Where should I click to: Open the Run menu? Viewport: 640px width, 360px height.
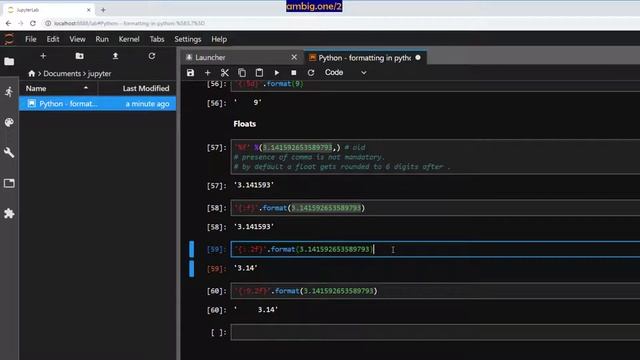(102, 39)
